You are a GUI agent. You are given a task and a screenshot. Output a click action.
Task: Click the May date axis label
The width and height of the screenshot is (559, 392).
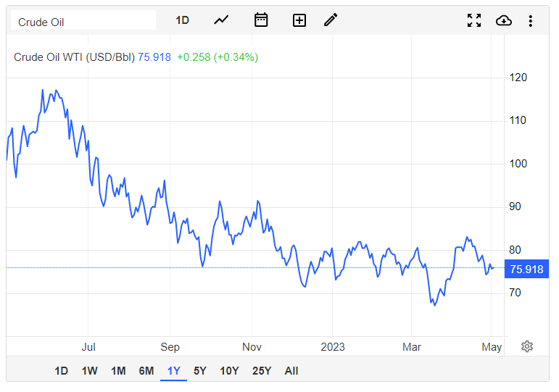(492, 347)
